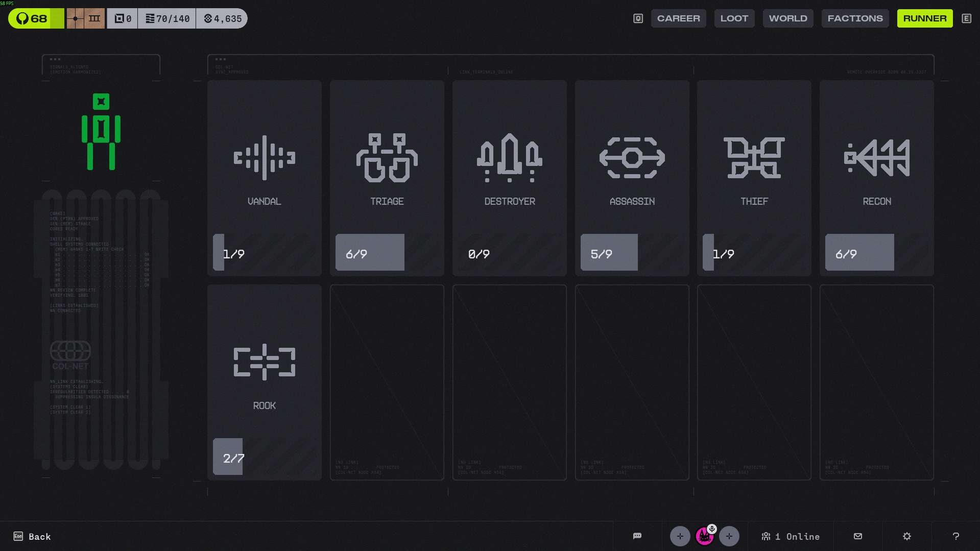Select the Assassin runner shell icon

coord(632,158)
